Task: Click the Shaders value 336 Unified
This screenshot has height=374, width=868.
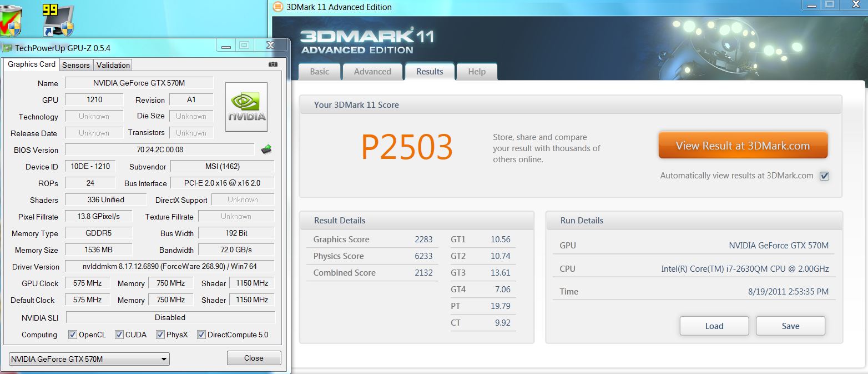Action: (x=106, y=200)
